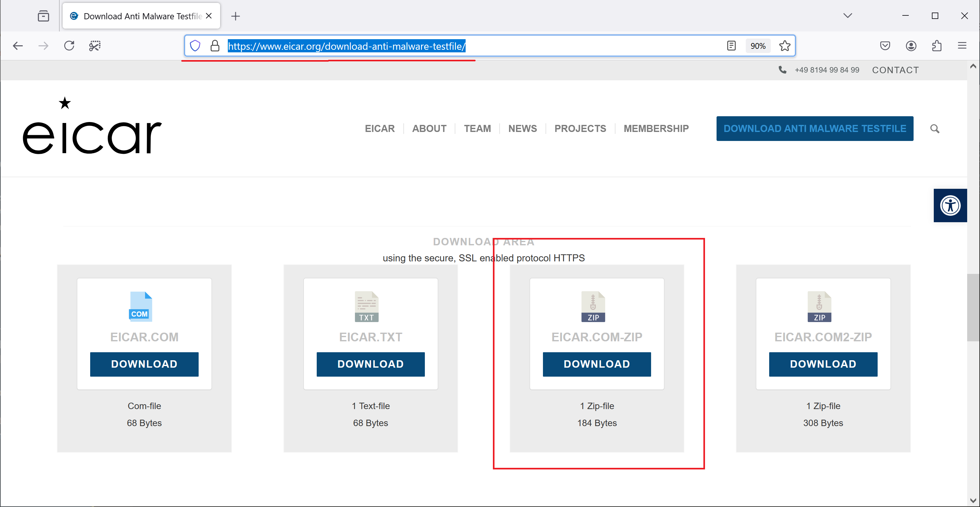Click the EICAR.COM-ZIP title text
This screenshot has width=980, height=507.
click(x=597, y=337)
